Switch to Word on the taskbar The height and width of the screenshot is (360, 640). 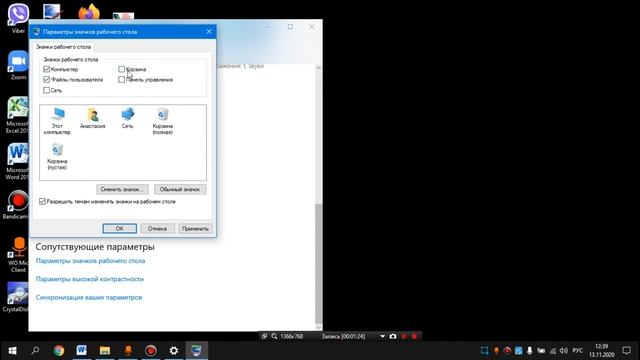82,350
